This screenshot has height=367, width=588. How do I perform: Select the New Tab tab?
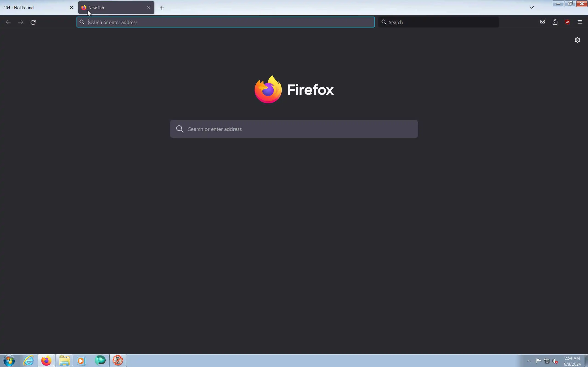tap(112, 8)
